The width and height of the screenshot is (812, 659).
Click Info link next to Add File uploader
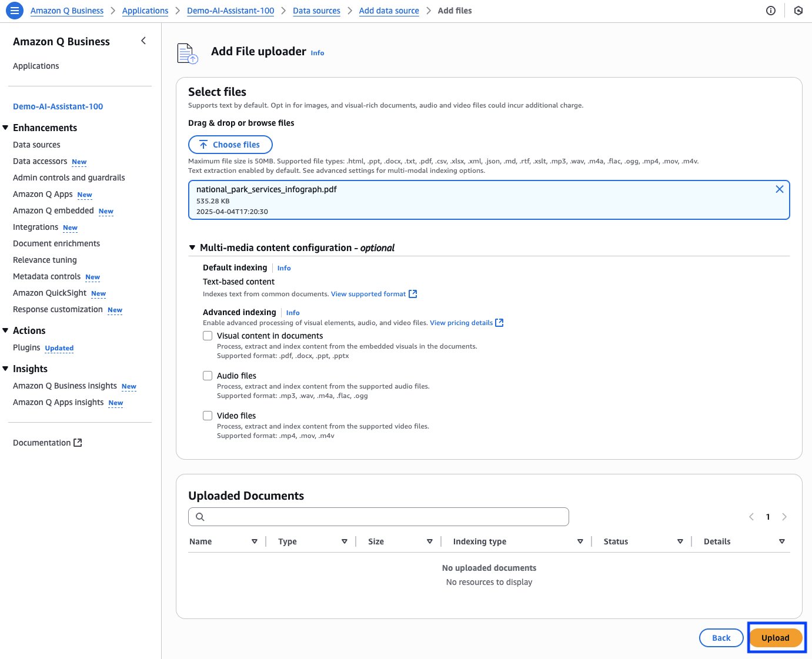coord(318,53)
